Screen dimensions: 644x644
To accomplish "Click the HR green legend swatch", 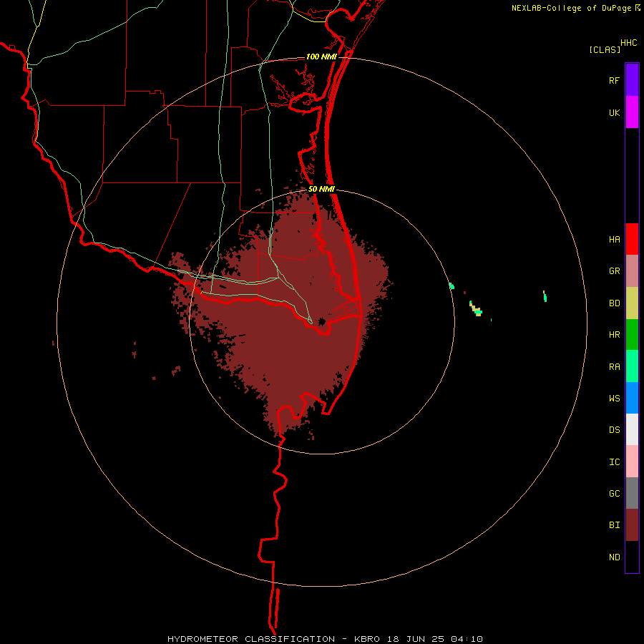I will 632,335.
